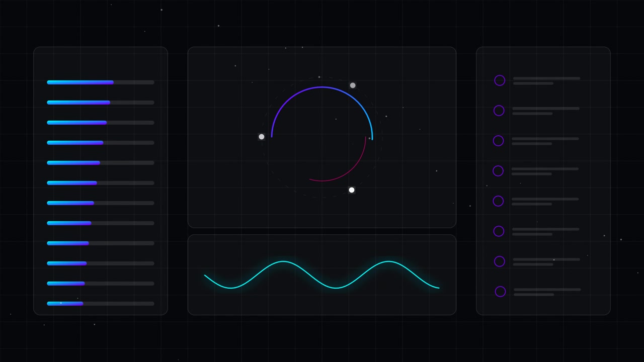Choose the sixth purple circle from top

click(x=499, y=231)
